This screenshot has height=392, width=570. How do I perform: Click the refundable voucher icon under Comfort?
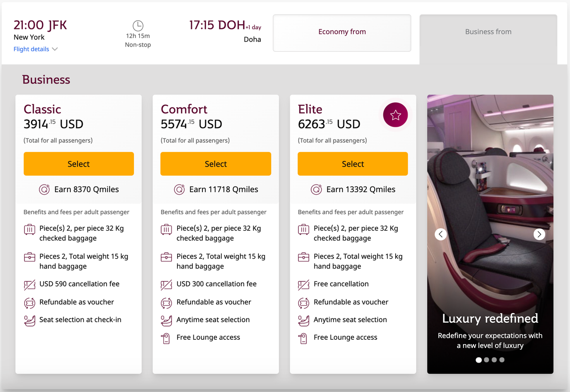pos(166,302)
